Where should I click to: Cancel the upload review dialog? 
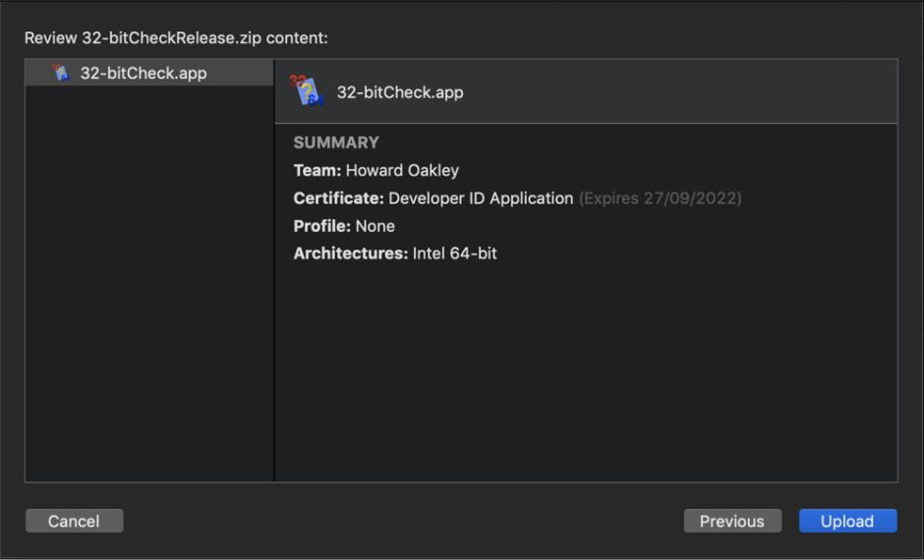point(74,521)
